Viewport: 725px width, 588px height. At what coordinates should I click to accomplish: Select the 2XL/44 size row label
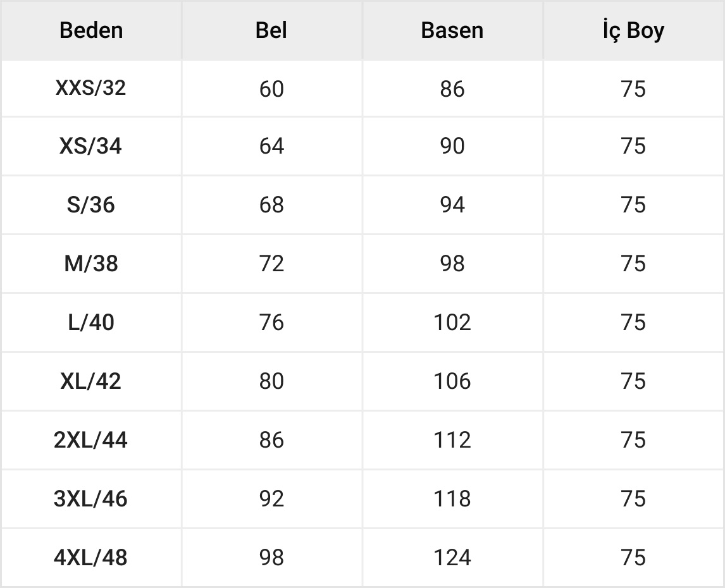coord(90,439)
